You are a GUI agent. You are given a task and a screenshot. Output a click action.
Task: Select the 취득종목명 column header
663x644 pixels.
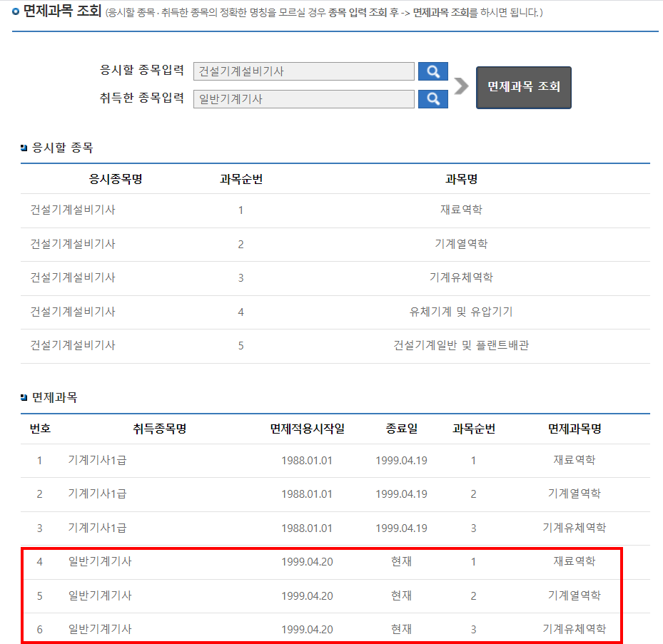160,429
